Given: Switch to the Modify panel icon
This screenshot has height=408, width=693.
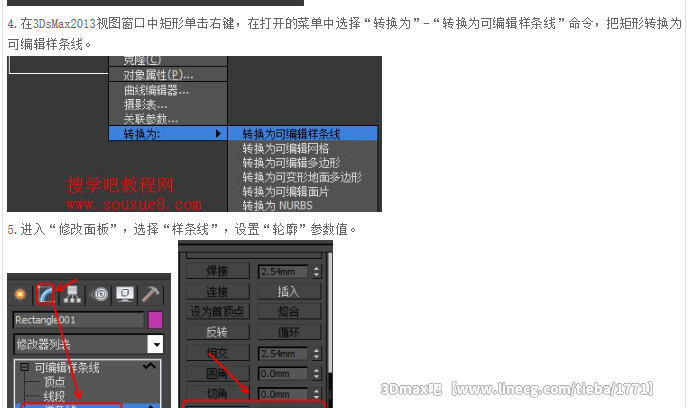Looking at the screenshot, I should pos(45,294).
